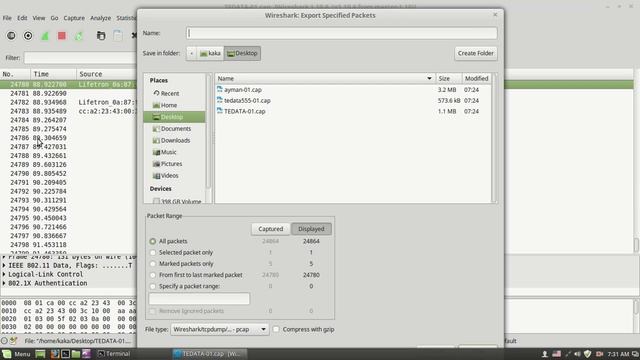Click the Music folder icon in Places

(x=156, y=152)
